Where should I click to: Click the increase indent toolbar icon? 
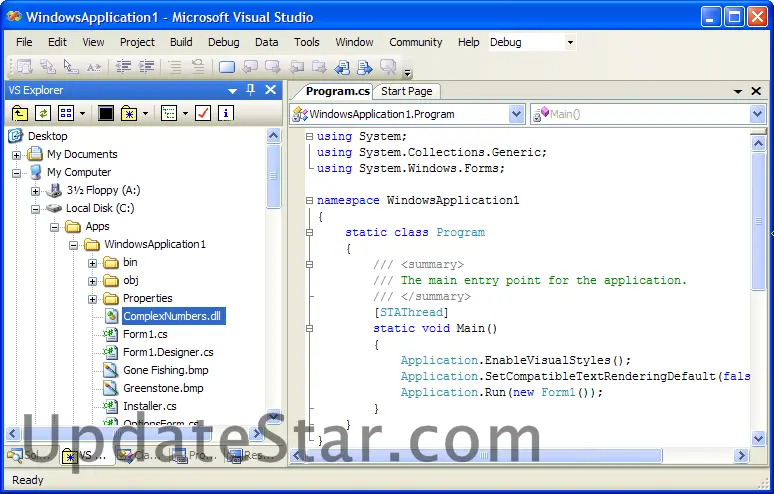[x=147, y=67]
